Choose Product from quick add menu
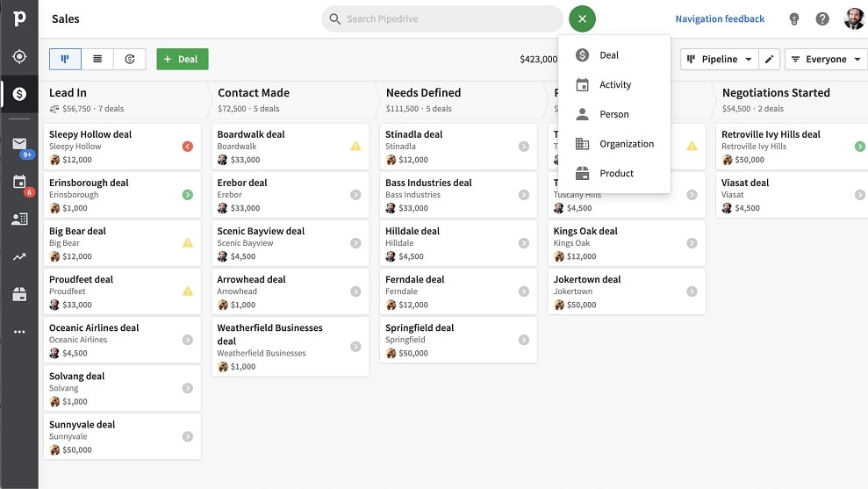This screenshot has height=489, width=868. [x=614, y=173]
